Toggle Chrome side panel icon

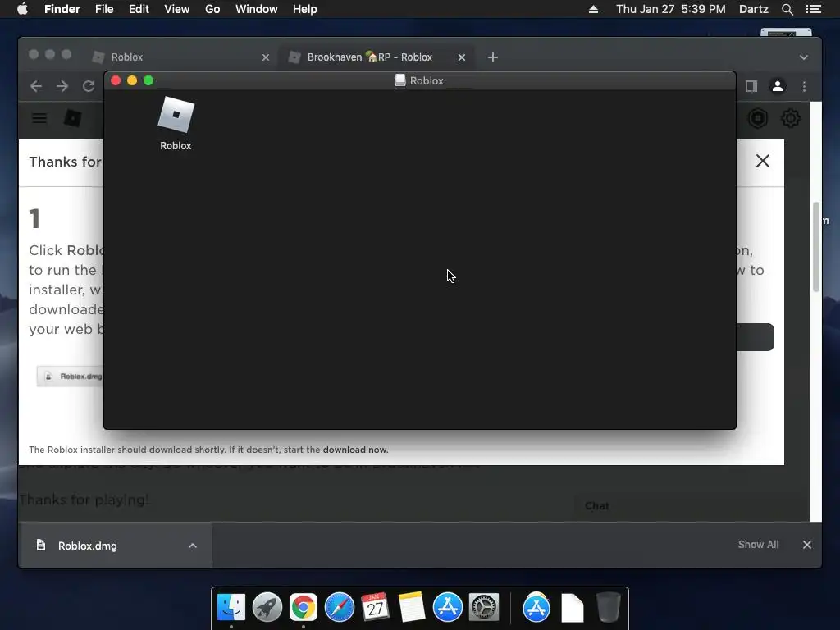click(751, 86)
